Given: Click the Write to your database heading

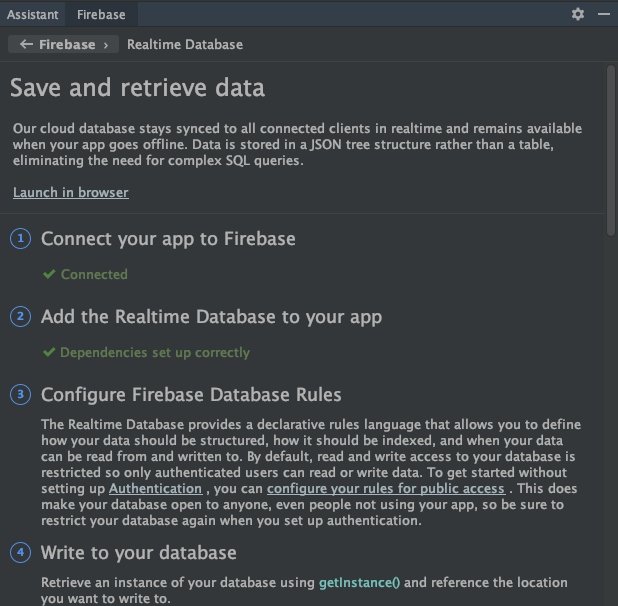Looking at the screenshot, I should tap(139, 553).
